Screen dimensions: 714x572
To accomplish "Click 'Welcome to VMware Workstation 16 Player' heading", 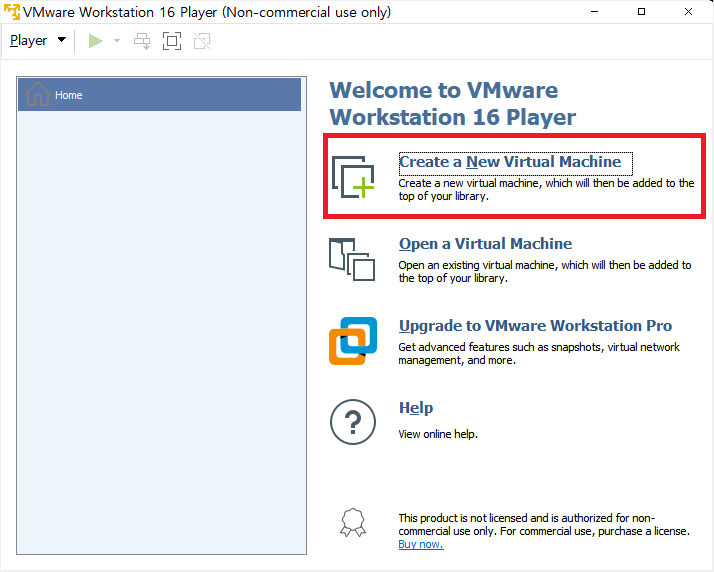I will [453, 104].
